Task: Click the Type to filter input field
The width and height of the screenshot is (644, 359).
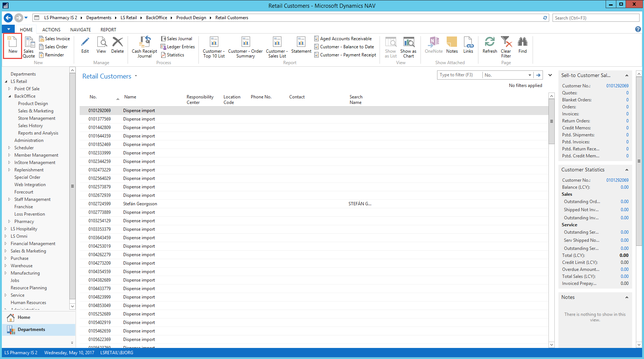Action: (460, 75)
